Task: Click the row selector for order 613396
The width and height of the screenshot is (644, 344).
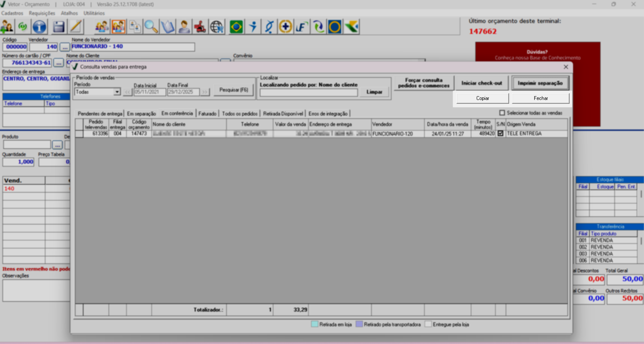Action: pos(79,134)
